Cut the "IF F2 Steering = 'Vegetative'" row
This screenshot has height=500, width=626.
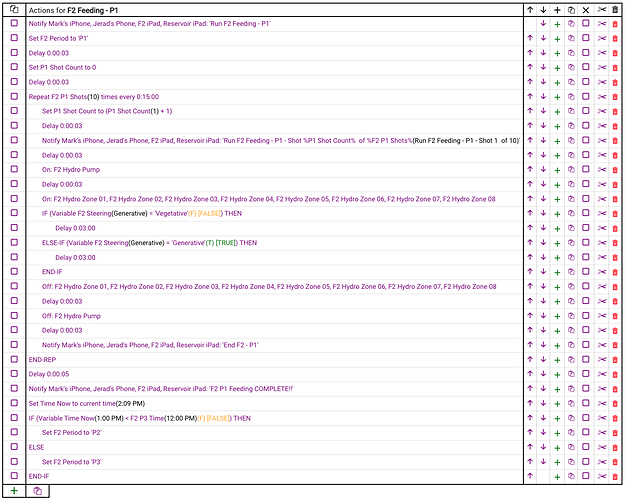tap(602, 214)
